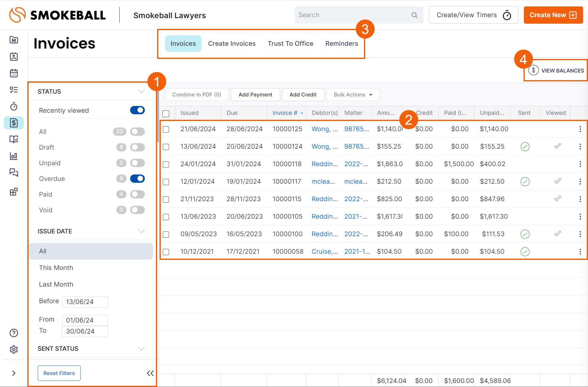Turn off the Recently viewed toggle
The image size is (588, 387).
(x=137, y=110)
